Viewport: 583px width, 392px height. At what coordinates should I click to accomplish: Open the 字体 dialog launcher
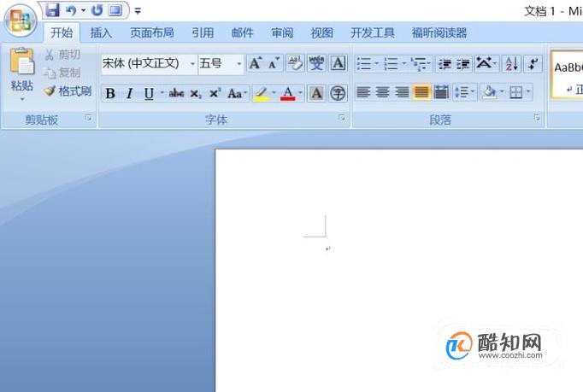[x=342, y=118]
